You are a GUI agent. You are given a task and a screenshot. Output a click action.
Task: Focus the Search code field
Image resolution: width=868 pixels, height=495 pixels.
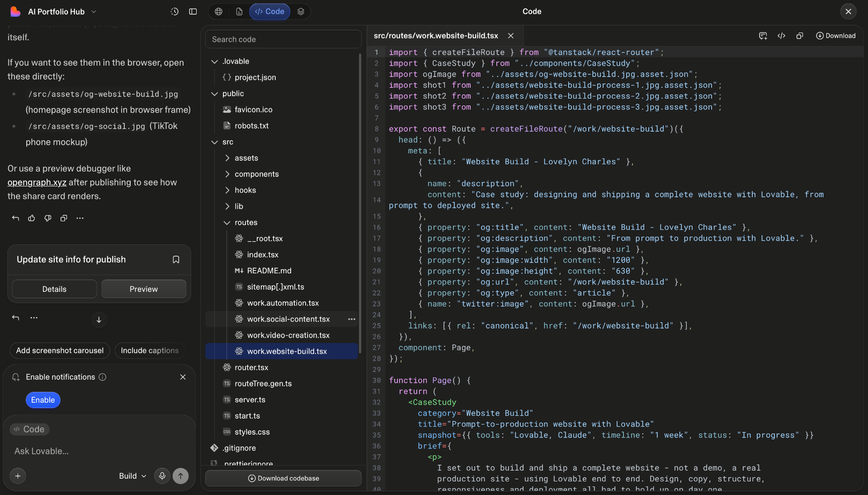point(283,39)
